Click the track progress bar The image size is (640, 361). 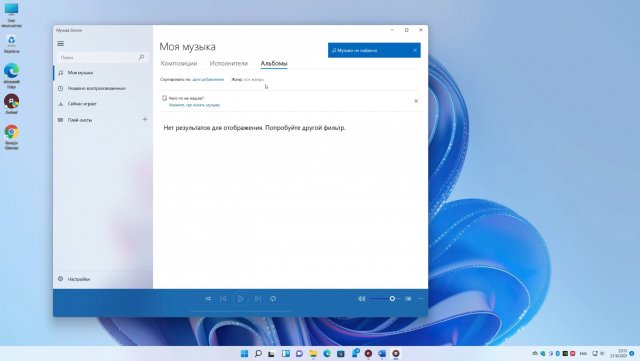[240, 311]
